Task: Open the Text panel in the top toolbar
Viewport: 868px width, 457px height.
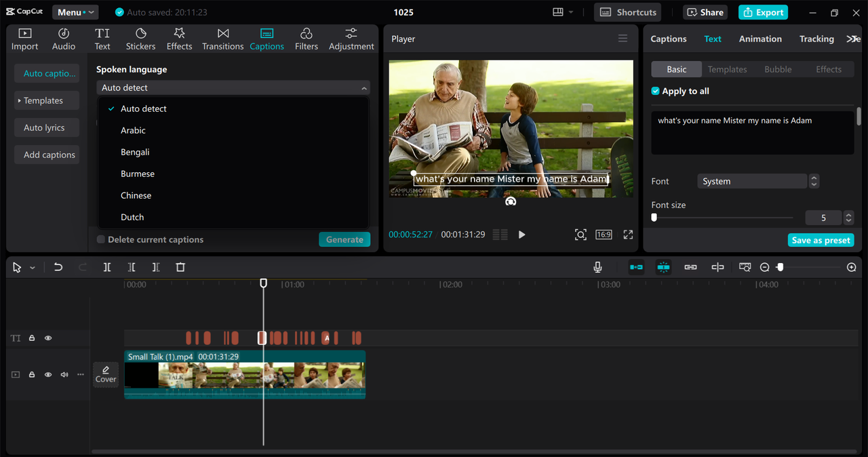Action: tap(102, 39)
